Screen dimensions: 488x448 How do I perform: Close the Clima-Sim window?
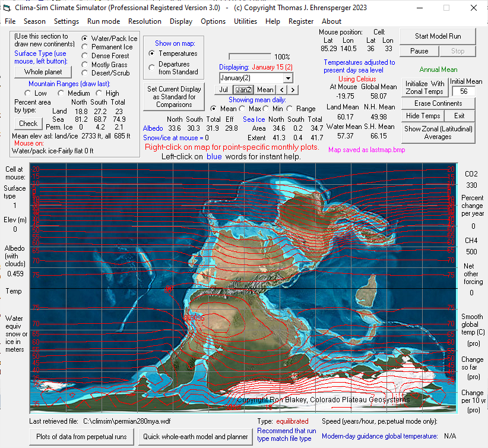click(x=473, y=8)
